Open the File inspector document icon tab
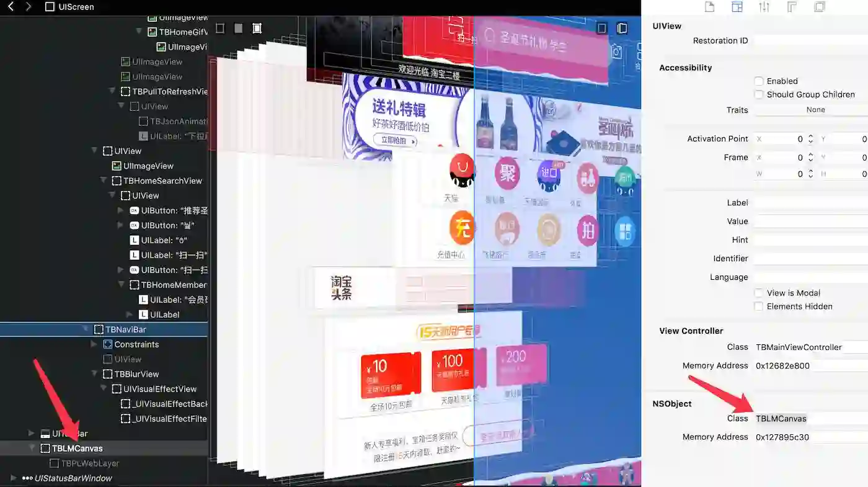The width and height of the screenshot is (868, 487). click(x=710, y=7)
